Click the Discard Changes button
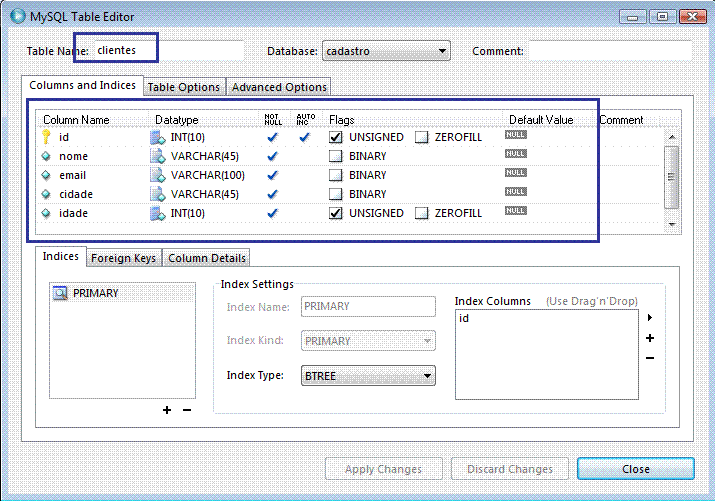Viewport: 715px width, 501px height. point(510,469)
